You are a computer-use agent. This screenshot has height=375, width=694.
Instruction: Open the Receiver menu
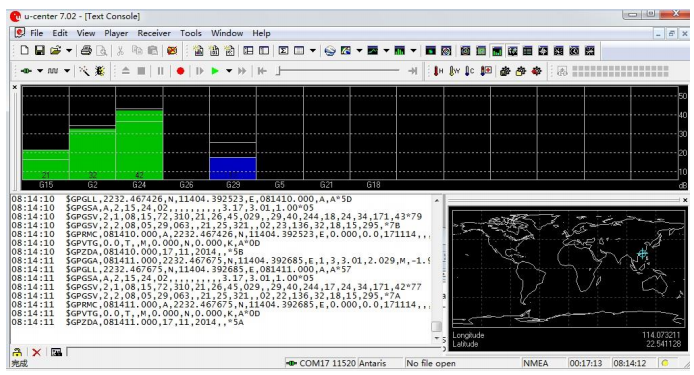154,33
